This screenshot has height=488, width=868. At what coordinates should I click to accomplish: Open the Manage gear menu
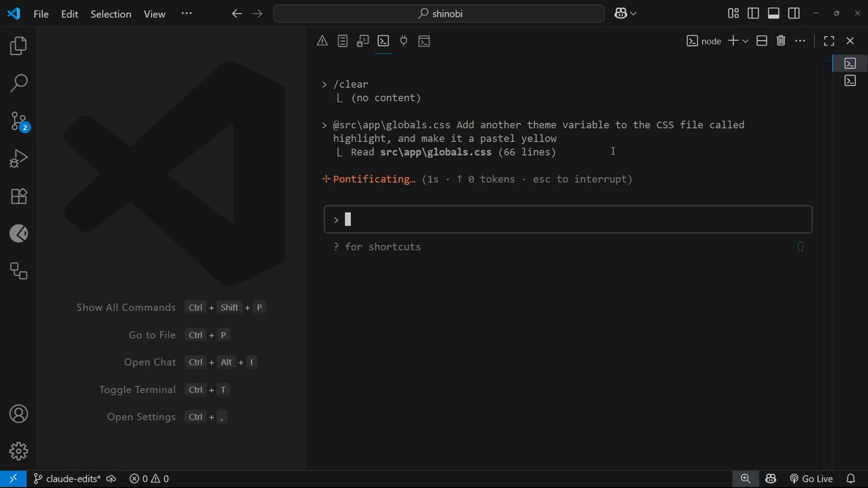(18, 451)
